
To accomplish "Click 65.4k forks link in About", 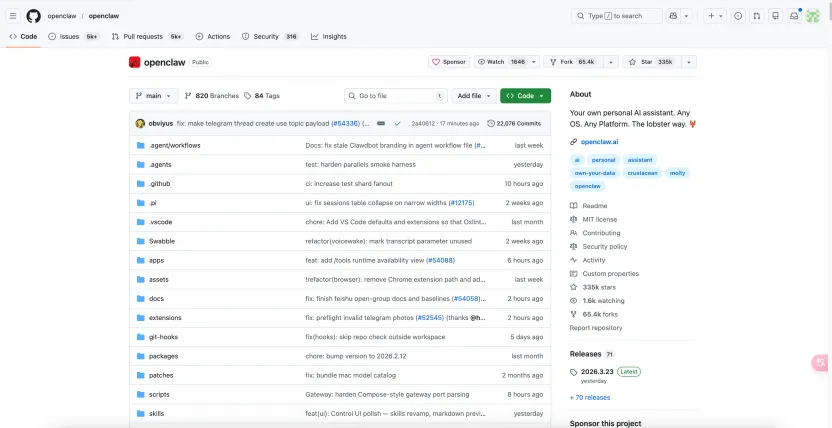I will click(594, 314).
